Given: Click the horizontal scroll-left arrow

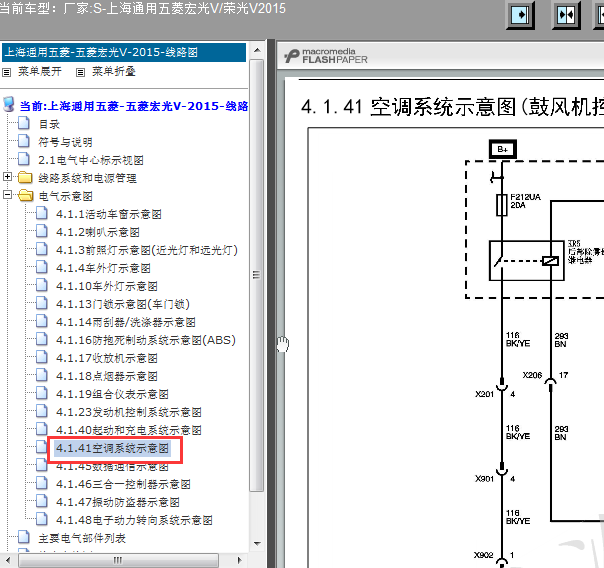Looking at the screenshot, I should coord(7,560).
